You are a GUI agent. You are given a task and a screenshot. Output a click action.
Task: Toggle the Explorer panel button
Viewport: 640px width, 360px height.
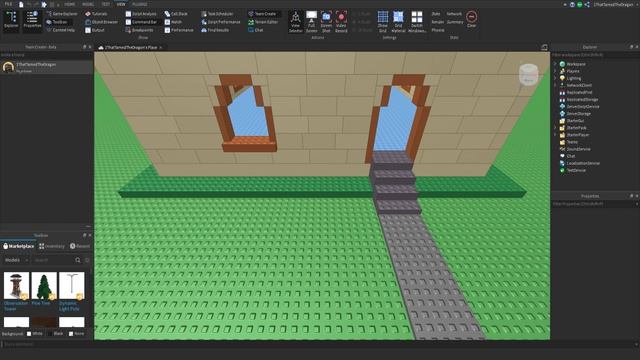tap(11, 20)
